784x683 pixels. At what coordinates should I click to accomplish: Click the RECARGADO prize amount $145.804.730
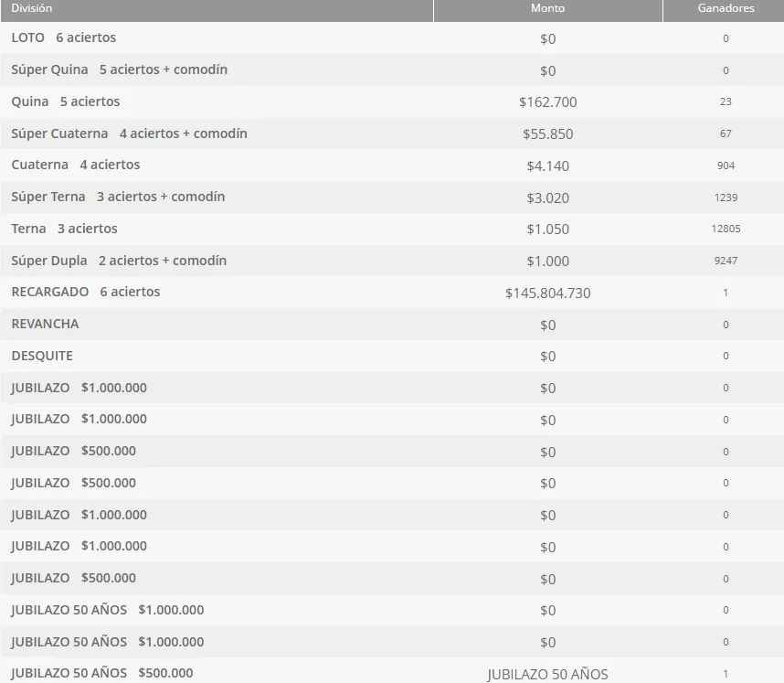click(x=547, y=293)
